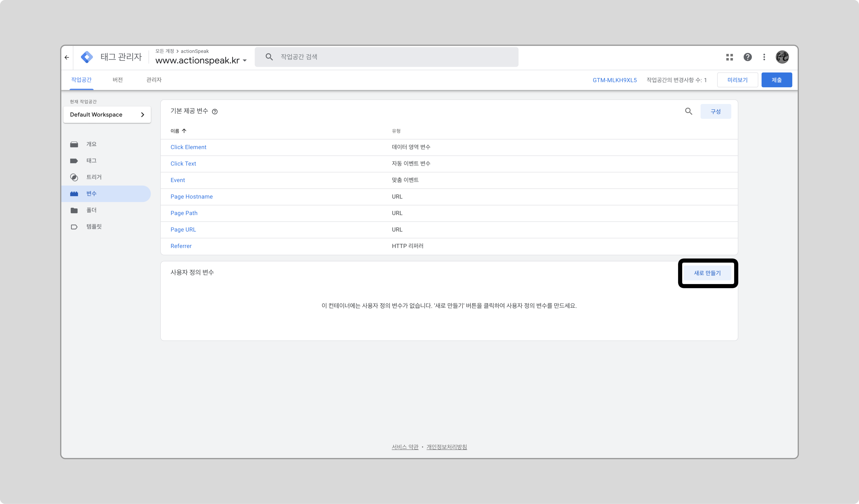
Task: Click the blue 제출 submit button
Action: tap(777, 80)
